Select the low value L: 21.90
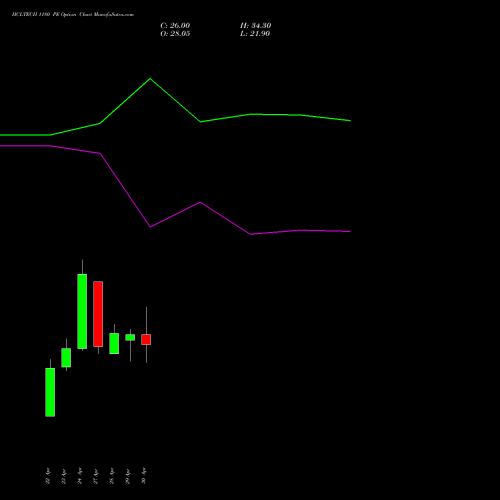The height and width of the screenshot is (500, 500). coord(255,34)
